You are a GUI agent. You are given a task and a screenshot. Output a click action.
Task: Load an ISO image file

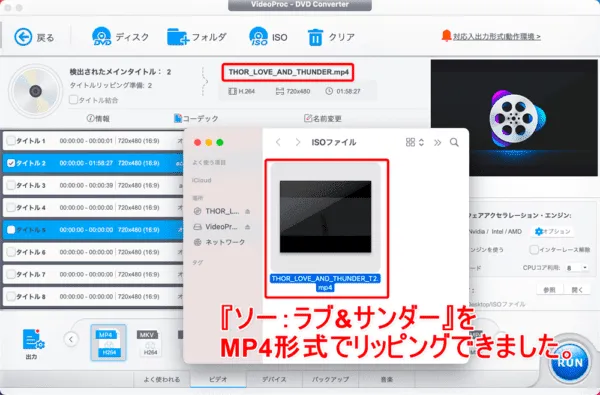pyautogui.click(x=258, y=37)
